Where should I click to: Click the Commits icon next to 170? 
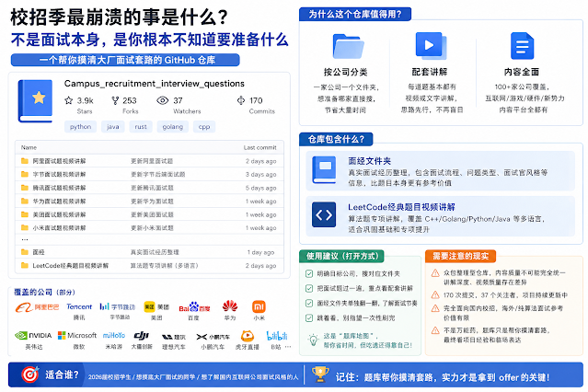pyautogui.click(x=241, y=100)
